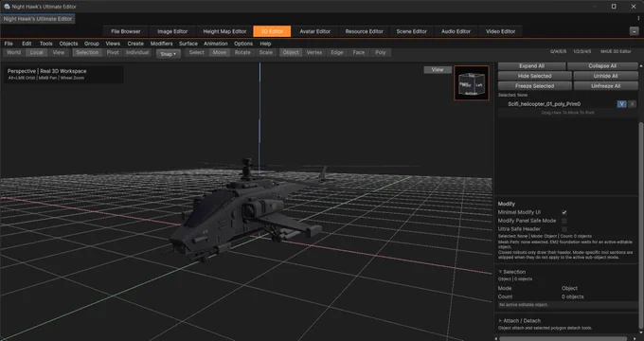Switch to Poly sub-object mode
The width and height of the screenshot is (644, 341).
381,53
